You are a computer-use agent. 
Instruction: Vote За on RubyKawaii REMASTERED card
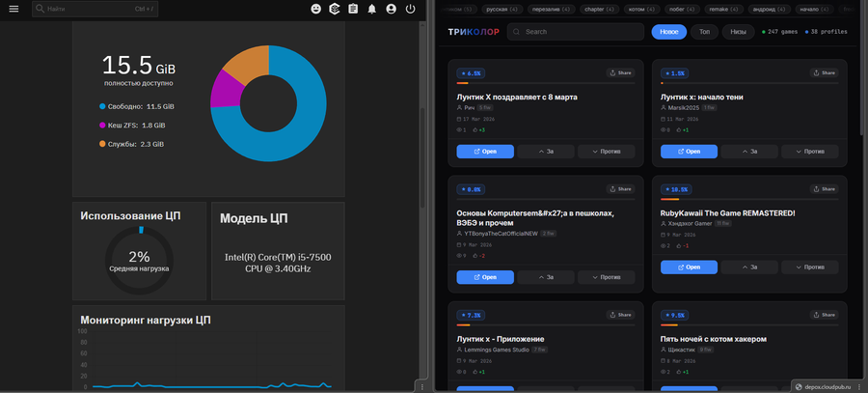point(749,267)
